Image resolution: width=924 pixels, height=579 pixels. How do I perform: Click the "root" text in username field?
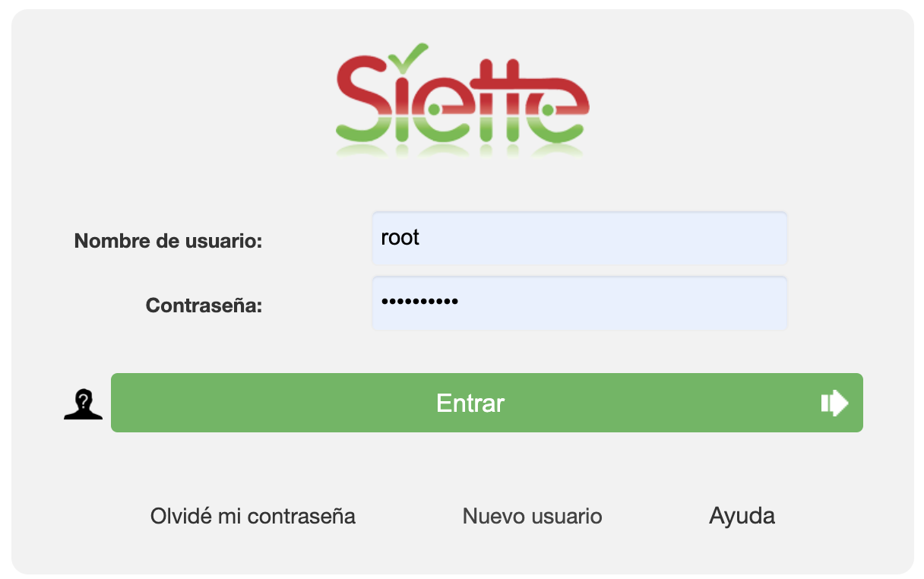point(400,238)
